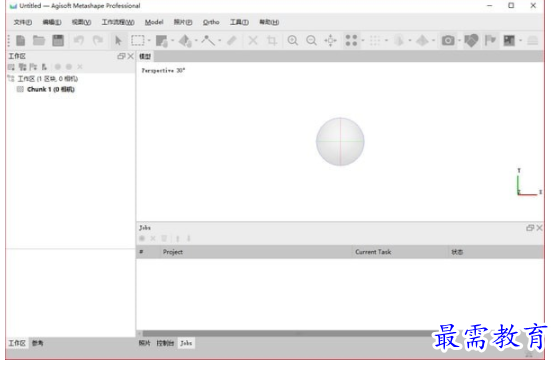This screenshot has height=368, width=556.
Task: Open the Draw Shape dropdown arrow
Action: pos(196,40)
